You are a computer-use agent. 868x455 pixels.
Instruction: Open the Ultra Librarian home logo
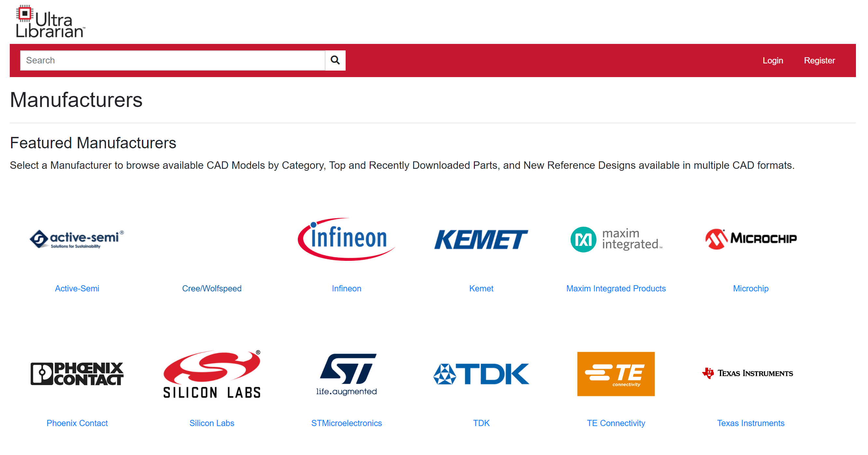[50, 21]
